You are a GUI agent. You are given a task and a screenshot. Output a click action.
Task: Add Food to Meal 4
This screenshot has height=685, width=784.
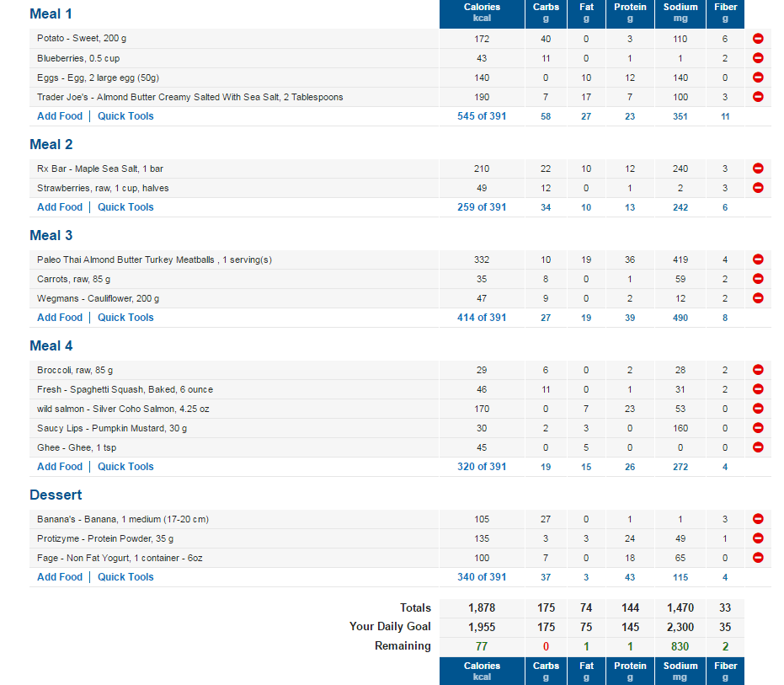coord(60,466)
